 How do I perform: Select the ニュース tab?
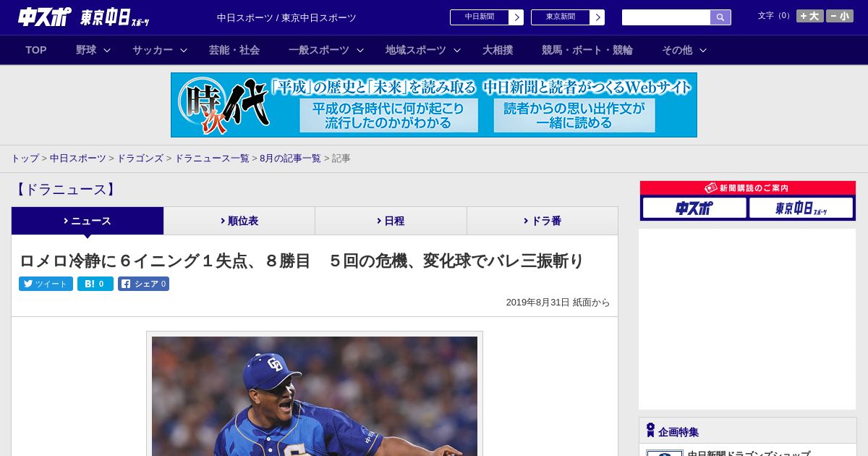coord(88,221)
